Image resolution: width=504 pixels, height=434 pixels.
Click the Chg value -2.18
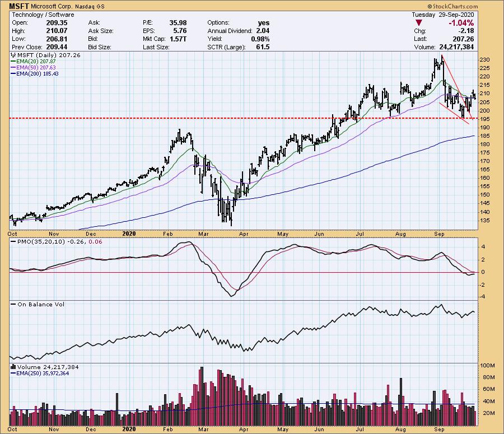466,31
